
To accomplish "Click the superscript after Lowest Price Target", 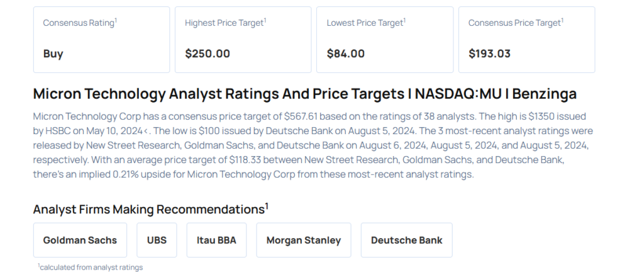I will [404, 20].
